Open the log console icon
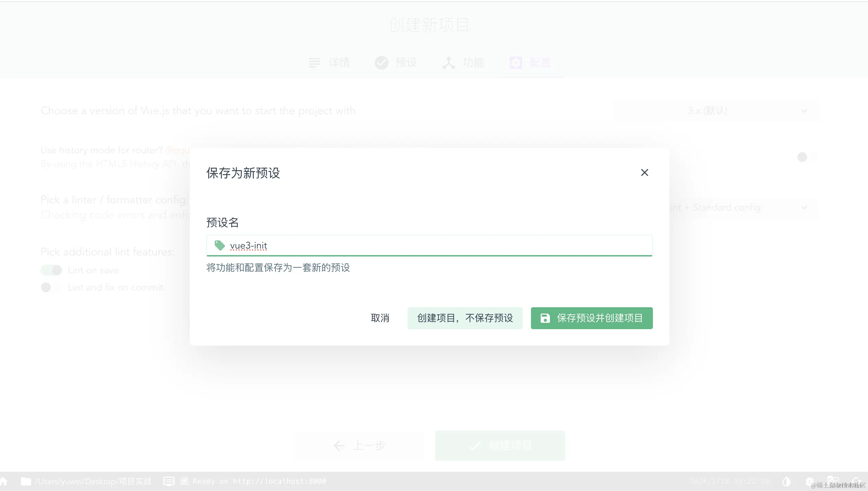Image resolution: width=868 pixels, height=491 pixels. point(169,481)
